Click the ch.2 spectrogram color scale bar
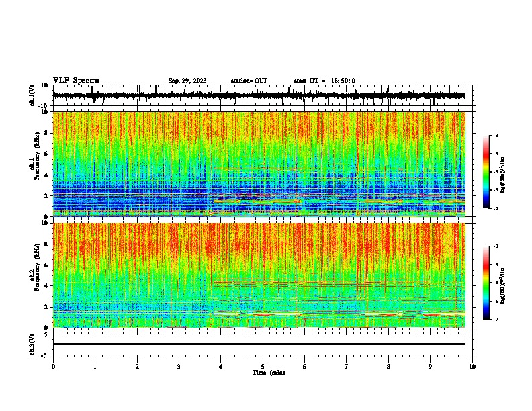 click(486, 283)
